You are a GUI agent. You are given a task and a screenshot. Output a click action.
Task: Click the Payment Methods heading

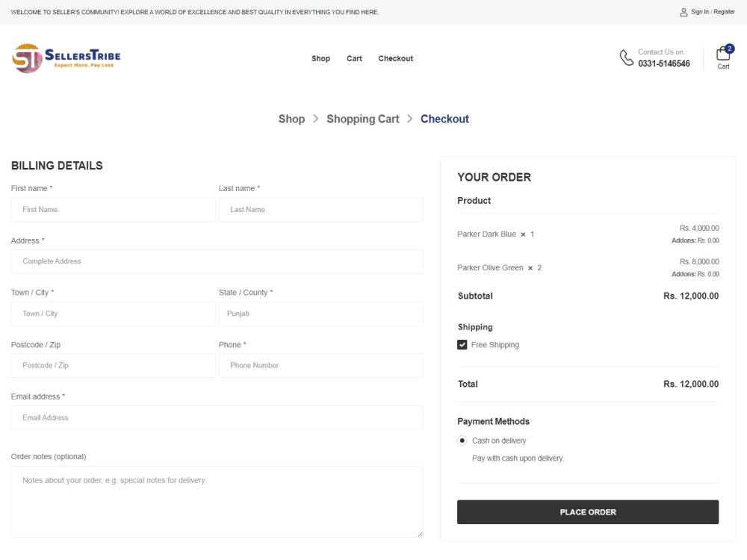493,421
